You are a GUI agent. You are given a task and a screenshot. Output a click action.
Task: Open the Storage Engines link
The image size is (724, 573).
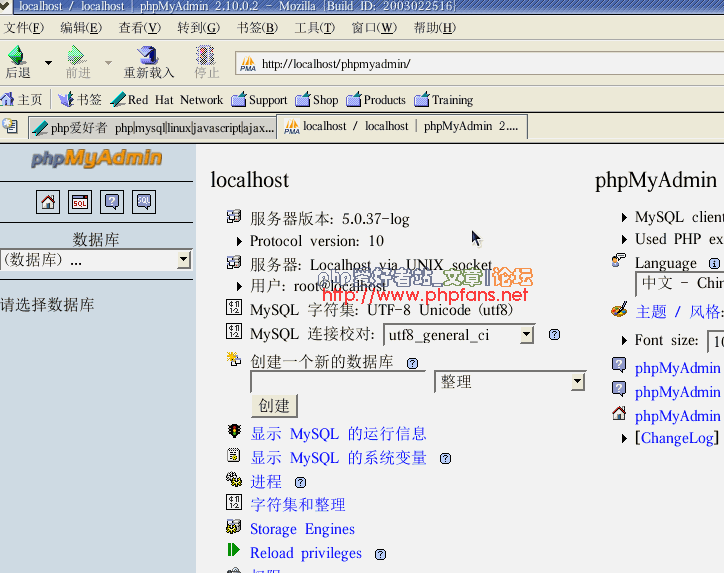[302, 529]
